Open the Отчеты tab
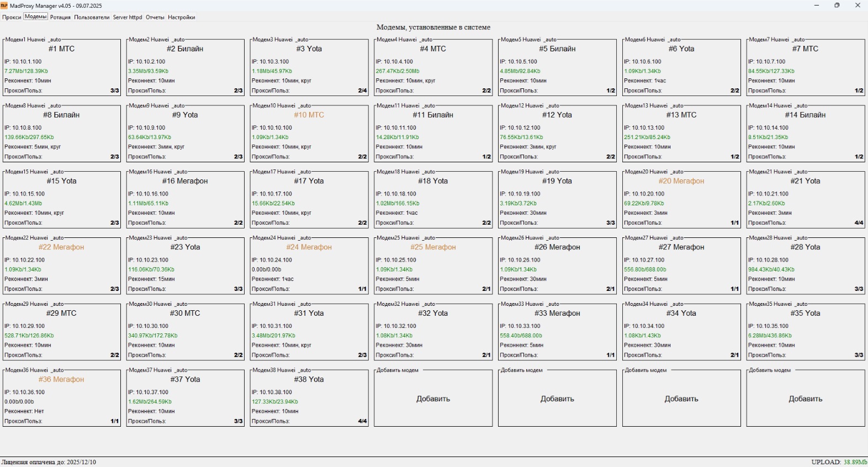The image size is (868, 467). [155, 17]
